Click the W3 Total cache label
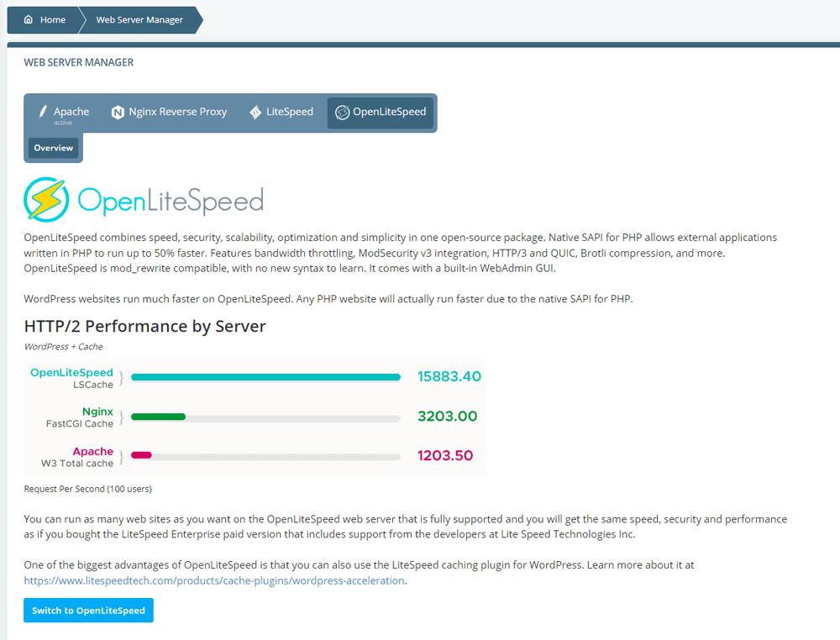This screenshot has height=640, width=840. [77, 464]
